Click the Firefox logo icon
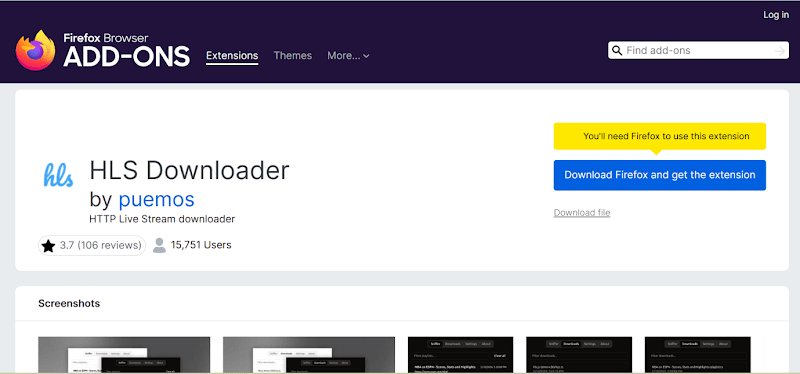 click(35, 51)
